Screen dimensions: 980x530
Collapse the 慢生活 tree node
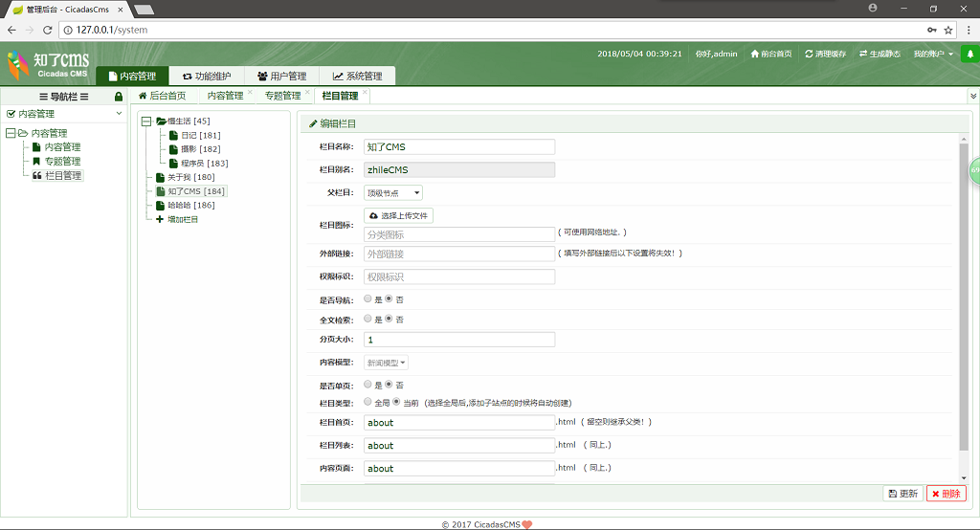pos(145,121)
